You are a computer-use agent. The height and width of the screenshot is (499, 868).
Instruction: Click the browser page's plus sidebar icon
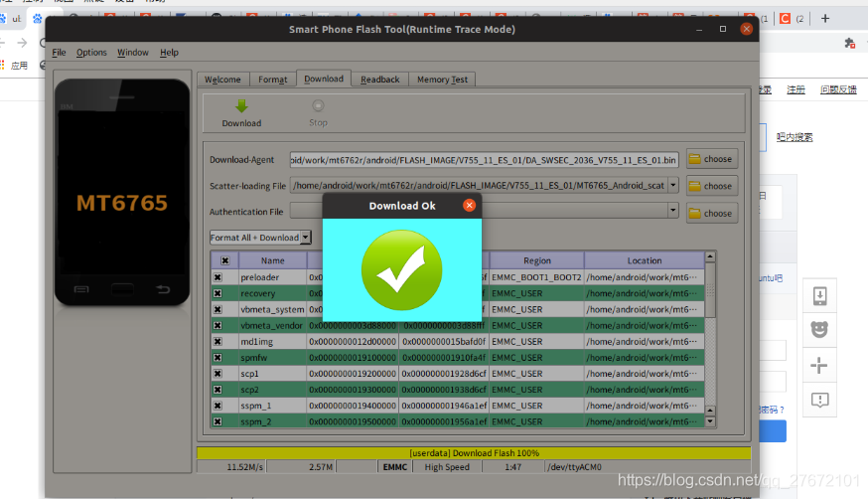818,365
